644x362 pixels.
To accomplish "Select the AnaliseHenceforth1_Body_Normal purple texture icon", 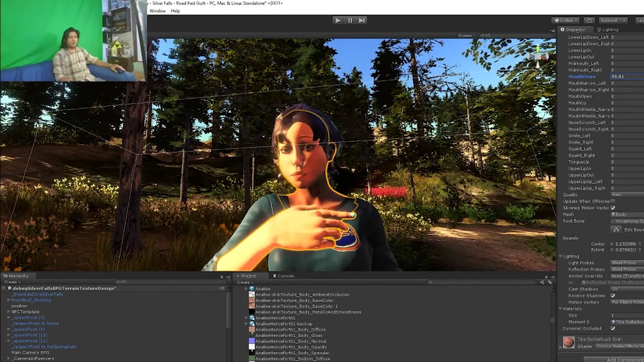I will [x=252, y=341].
